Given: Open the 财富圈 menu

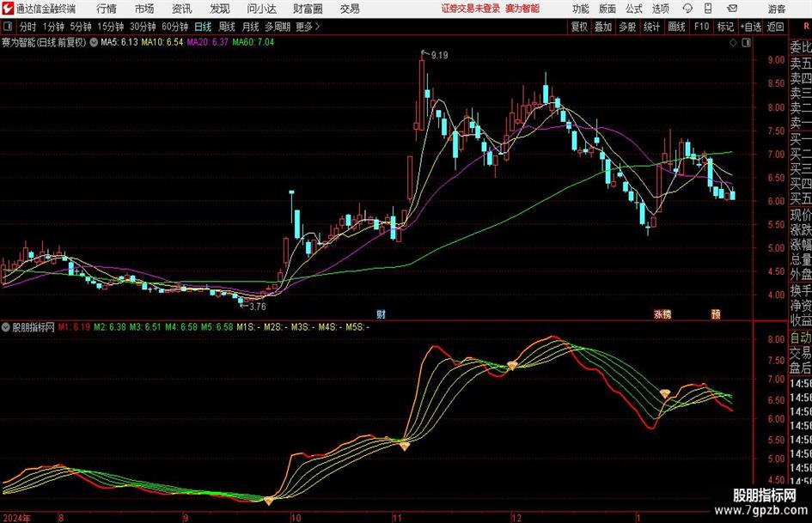Looking at the screenshot, I should [x=308, y=9].
